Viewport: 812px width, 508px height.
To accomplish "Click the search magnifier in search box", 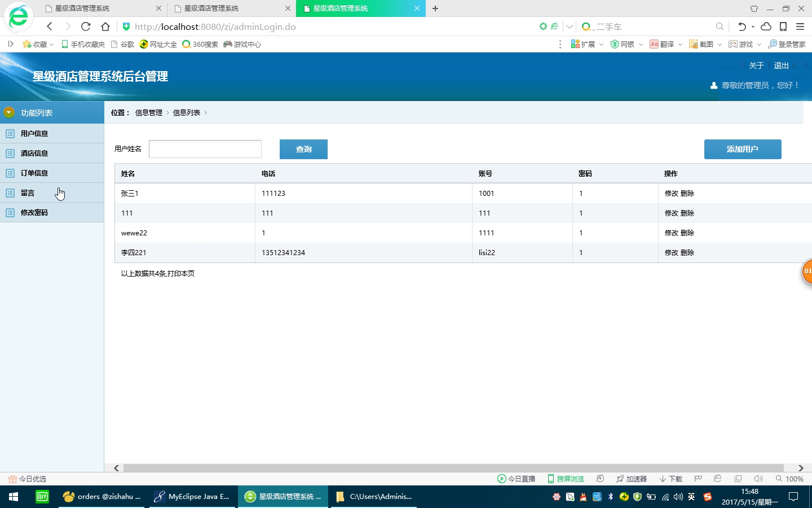I will click(720, 27).
